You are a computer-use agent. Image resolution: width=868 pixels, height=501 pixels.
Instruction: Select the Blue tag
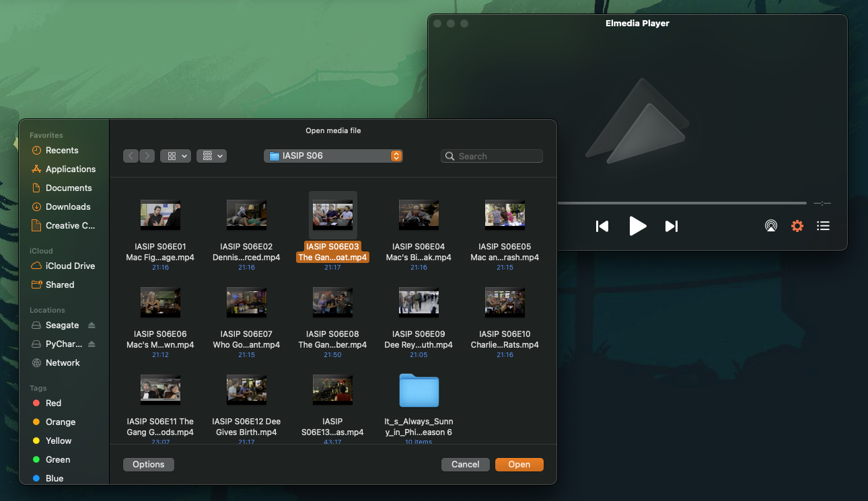(55, 478)
